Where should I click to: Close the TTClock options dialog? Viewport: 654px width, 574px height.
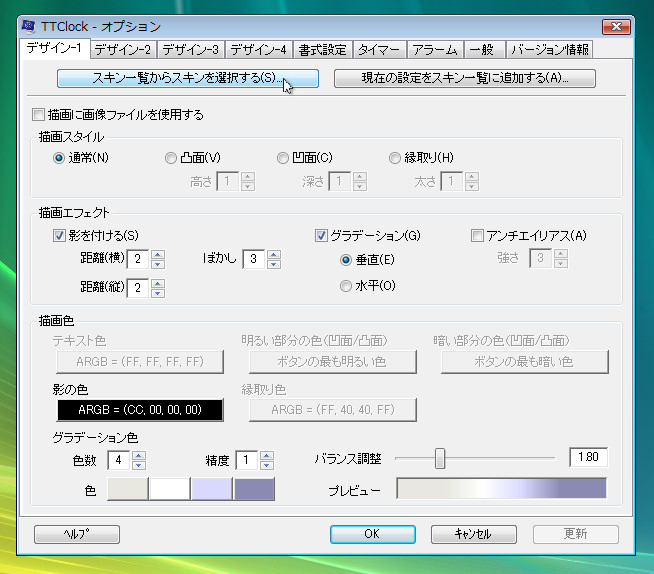coord(616,27)
